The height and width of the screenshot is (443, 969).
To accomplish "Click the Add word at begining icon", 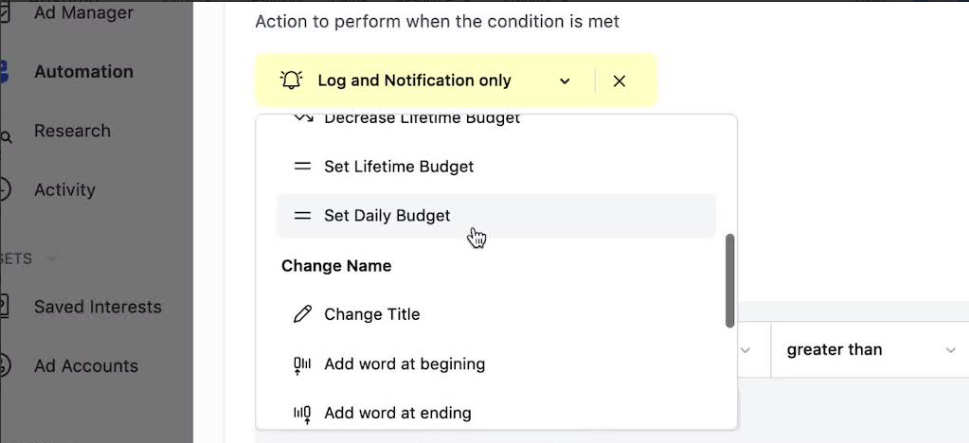I will 302,365.
